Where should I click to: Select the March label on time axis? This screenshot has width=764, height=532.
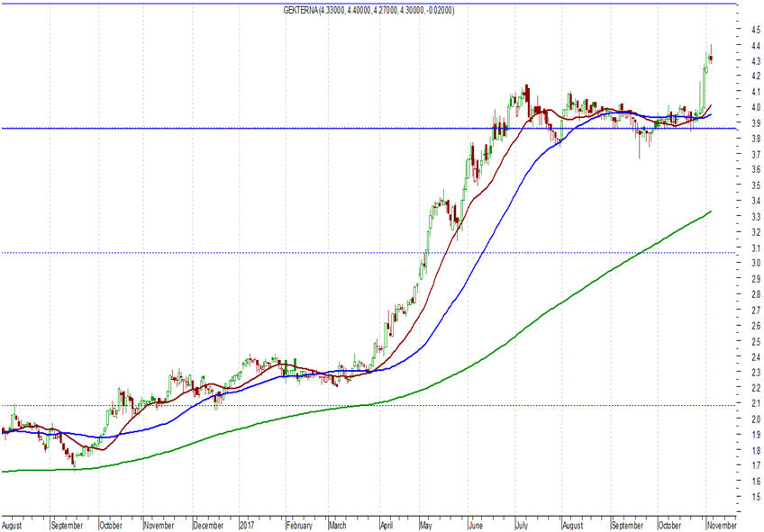pyautogui.click(x=338, y=526)
